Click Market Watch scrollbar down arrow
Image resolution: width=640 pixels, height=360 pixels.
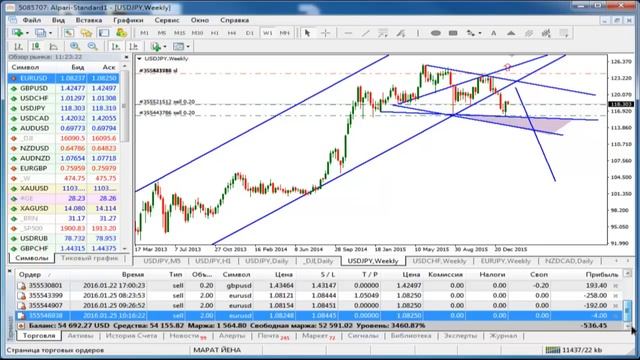pos(125,249)
